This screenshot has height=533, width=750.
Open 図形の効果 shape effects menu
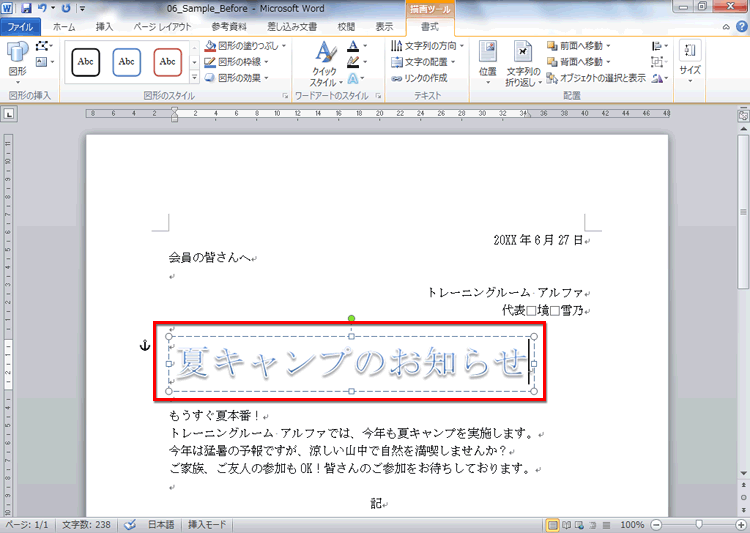point(236,78)
